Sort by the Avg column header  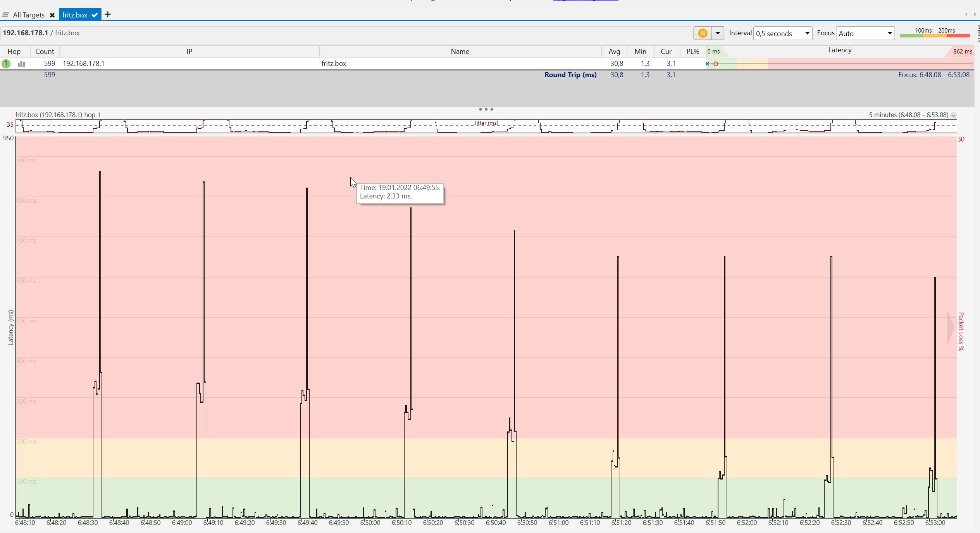pyautogui.click(x=614, y=52)
